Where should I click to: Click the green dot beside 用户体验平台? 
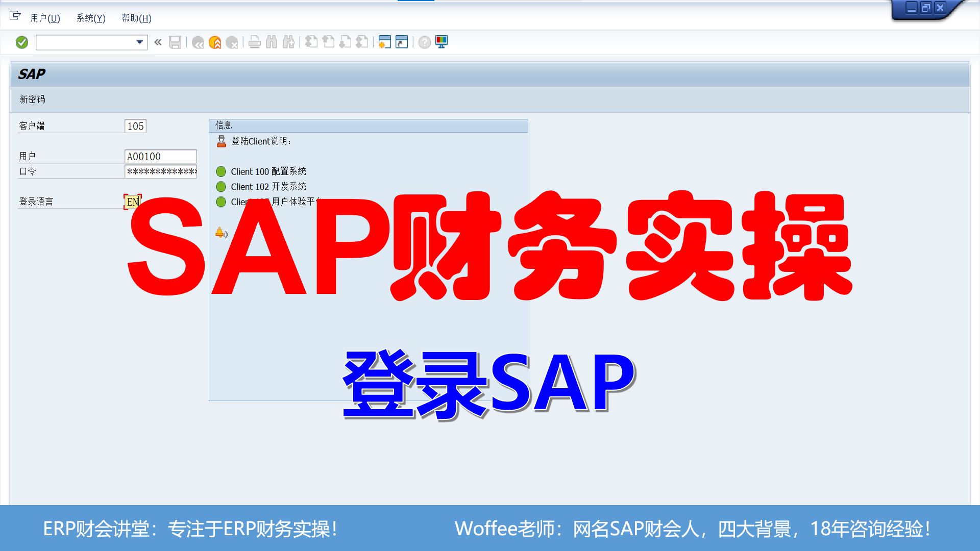point(221,202)
